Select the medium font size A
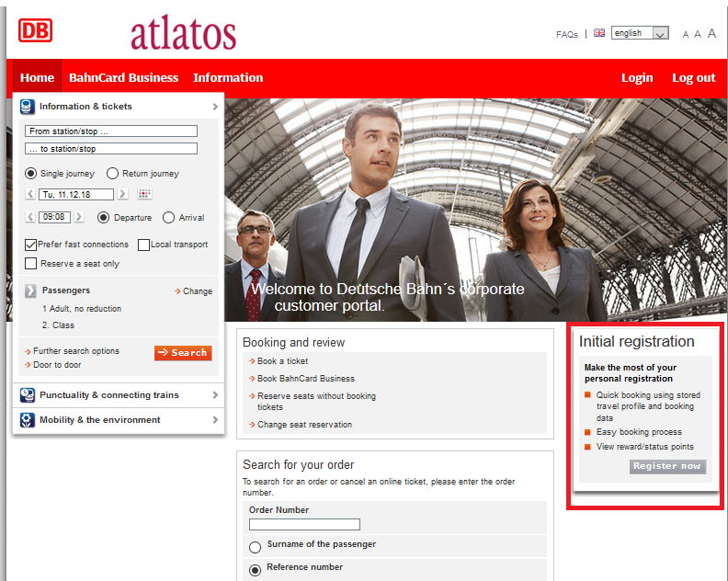Screen dimensions: 728x581 (x=698, y=34)
